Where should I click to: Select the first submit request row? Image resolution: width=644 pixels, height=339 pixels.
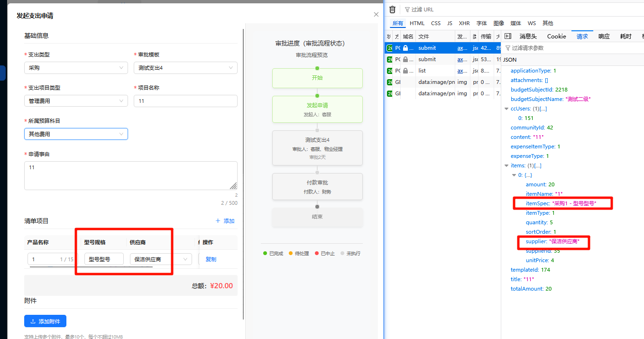(427, 48)
